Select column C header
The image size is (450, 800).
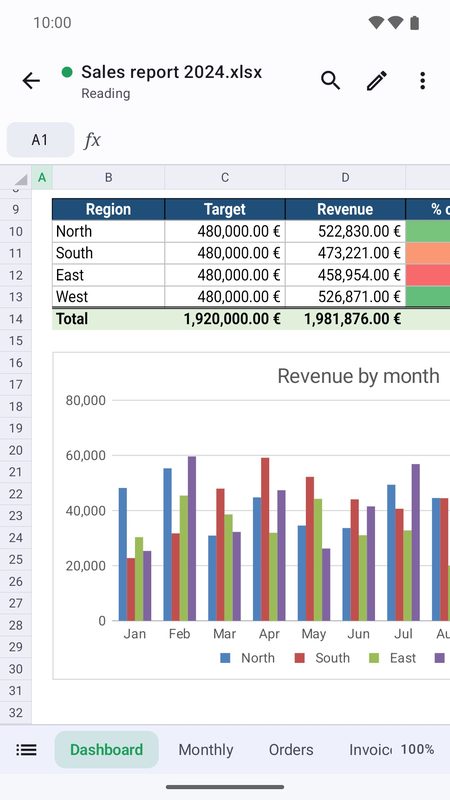coord(224,178)
